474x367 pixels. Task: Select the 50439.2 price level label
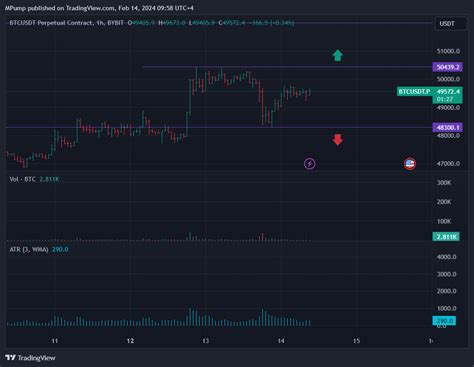(x=447, y=67)
